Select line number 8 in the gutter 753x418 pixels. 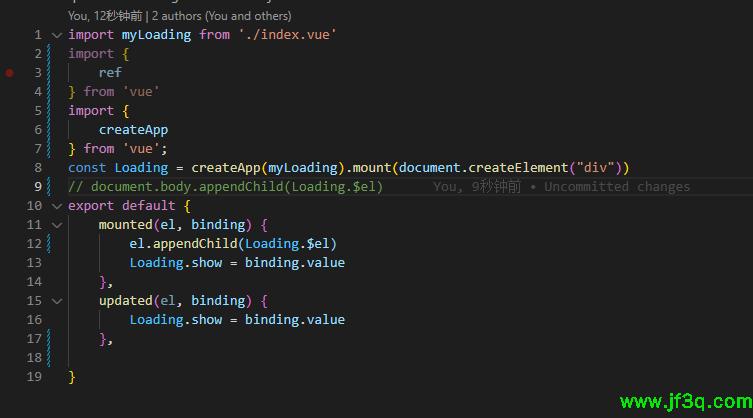[x=37, y=168]
